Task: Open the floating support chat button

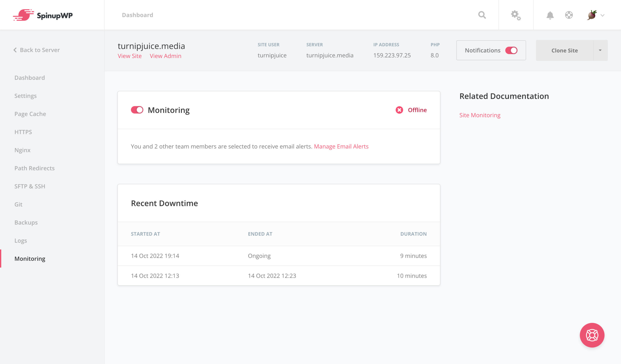Action: pos(592,335)
